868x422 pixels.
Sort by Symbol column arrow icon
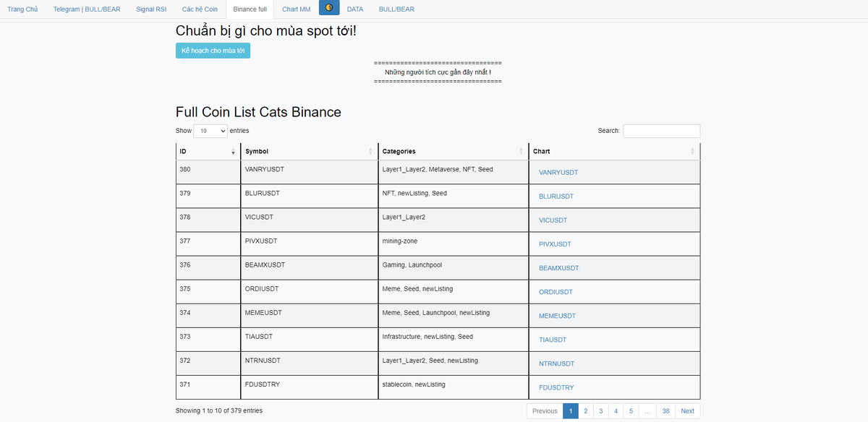pyautogui.click(x=370, y=152)
